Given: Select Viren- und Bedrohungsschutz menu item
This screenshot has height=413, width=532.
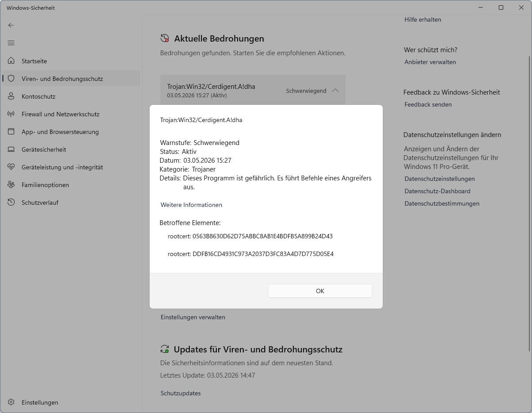Looking at the screenshot, I should (x=71, y=79).
